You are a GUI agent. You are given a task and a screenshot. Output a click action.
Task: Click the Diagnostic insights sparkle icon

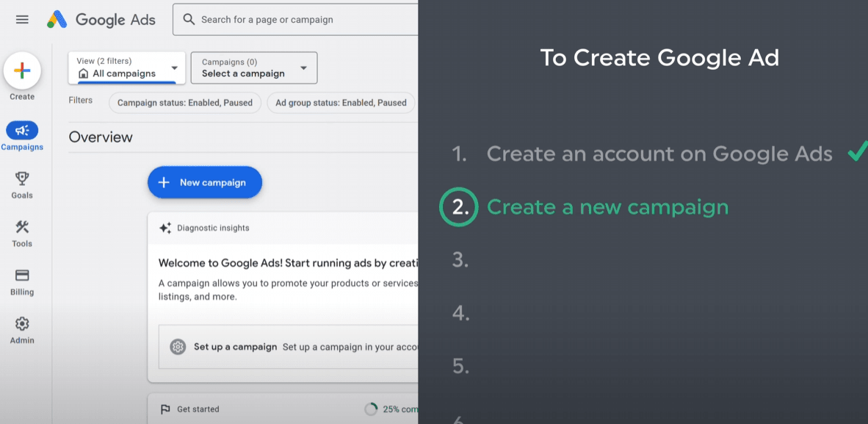165,228
